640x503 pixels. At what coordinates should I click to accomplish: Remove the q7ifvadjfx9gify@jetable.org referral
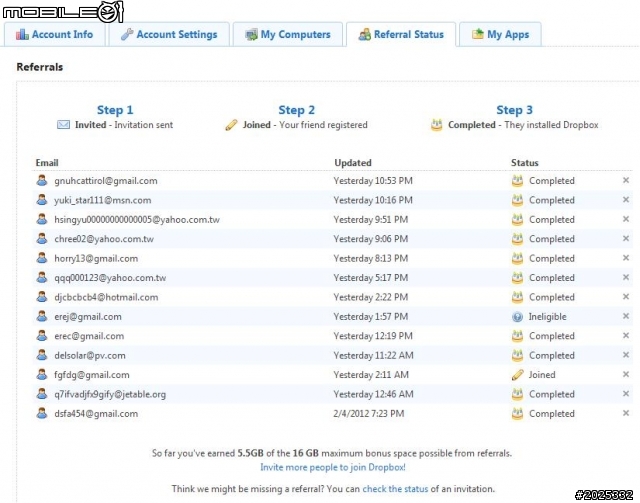pyautogui.click(x=626, y=394)
